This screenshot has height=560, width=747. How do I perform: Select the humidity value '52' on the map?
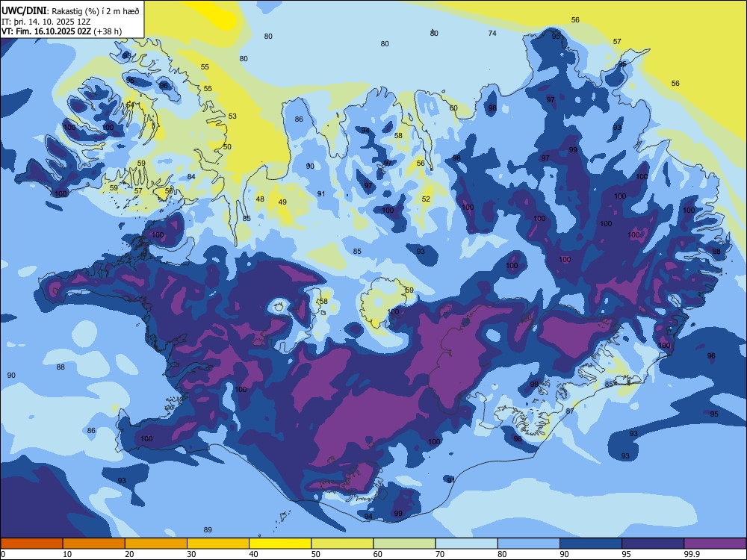(426, 199)
